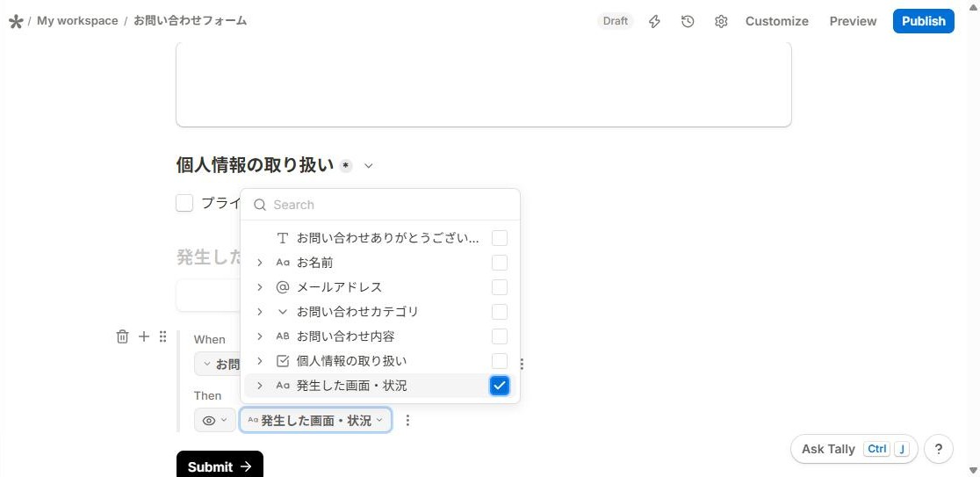Expand the 個人情報の取り扱い row chevron

tap(259, 361)
